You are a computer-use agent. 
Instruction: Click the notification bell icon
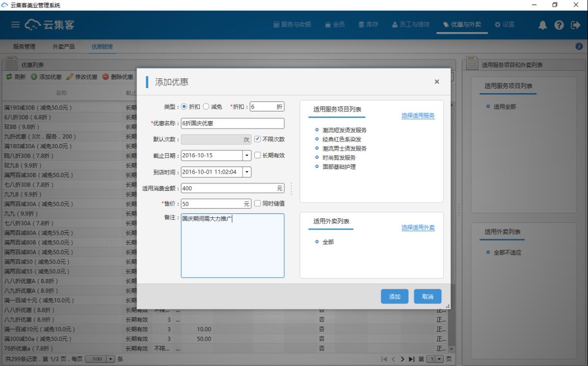coord(542,25)
